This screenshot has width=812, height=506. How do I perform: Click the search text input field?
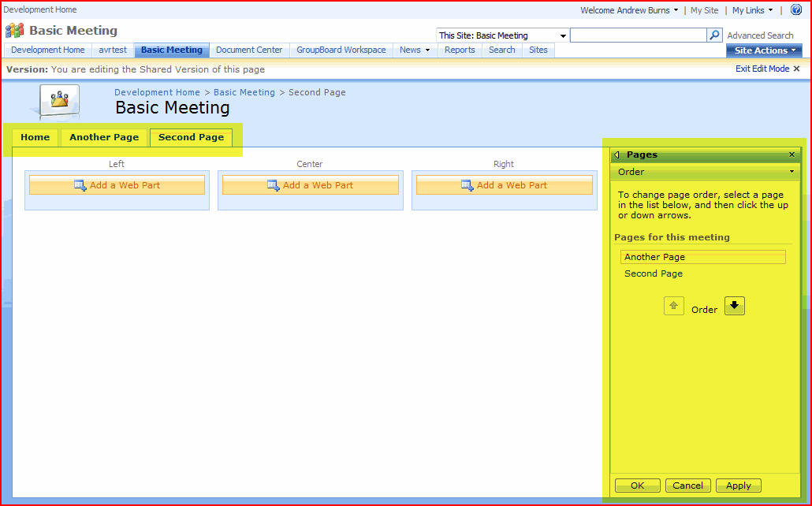pyautogui.click(x=638, y=35)
